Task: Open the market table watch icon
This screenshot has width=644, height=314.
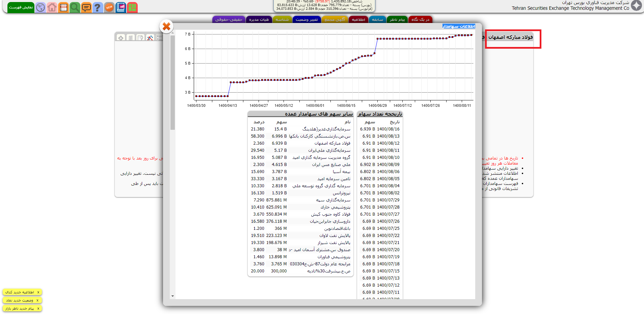Action: coord(63,7)
